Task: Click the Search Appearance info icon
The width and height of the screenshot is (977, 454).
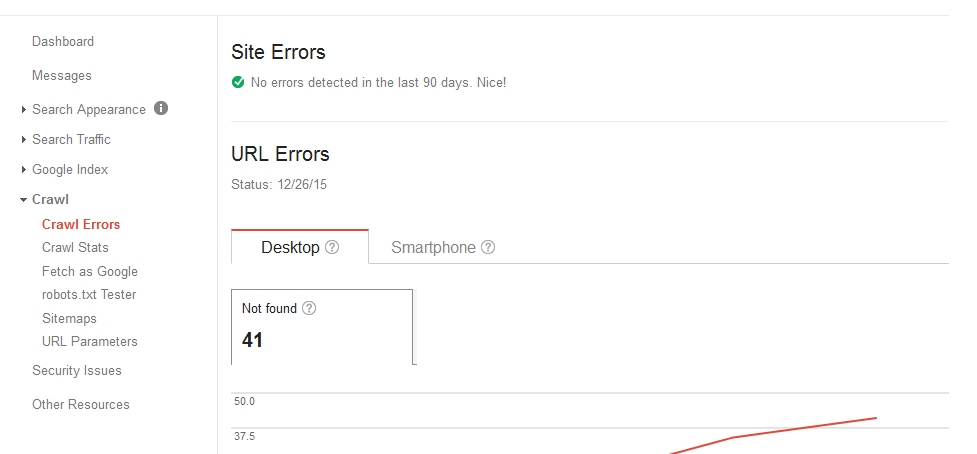Action: point(161,108)
